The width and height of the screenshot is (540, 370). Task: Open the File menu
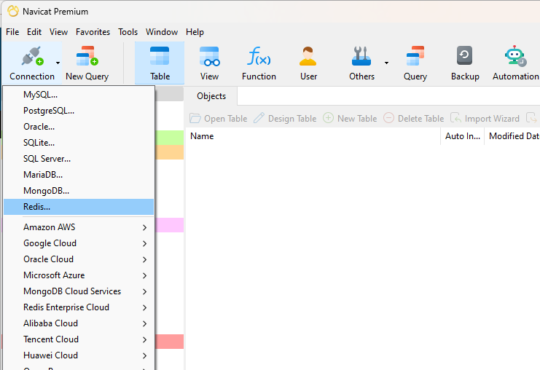pyautogui.click(x=12, y=32)
